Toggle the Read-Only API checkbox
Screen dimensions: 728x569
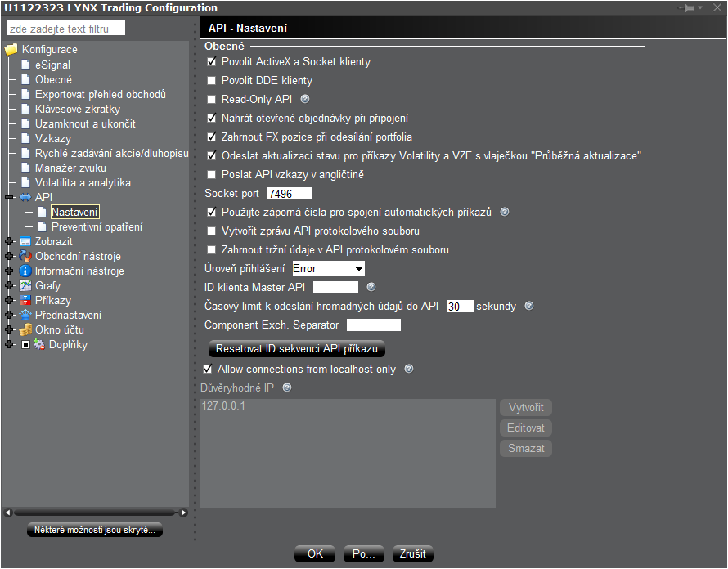tap(212, 99)
